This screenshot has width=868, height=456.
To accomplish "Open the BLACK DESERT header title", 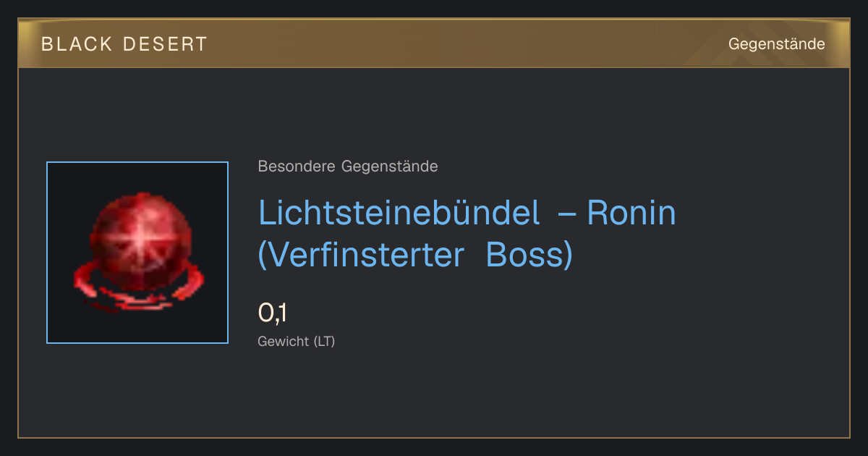I will pyautogui.click(x=124, y=44).
